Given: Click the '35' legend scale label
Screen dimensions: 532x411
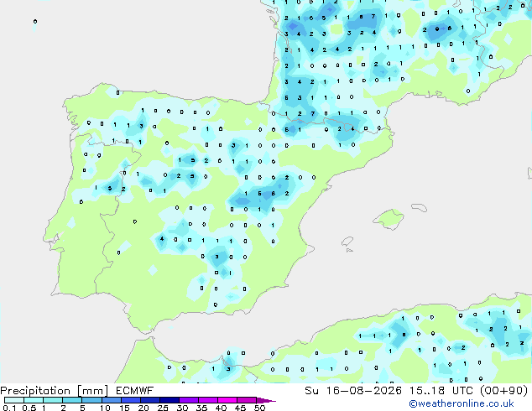Looking at the screenshot, I should pyautogui.click(x=201, y=408).
